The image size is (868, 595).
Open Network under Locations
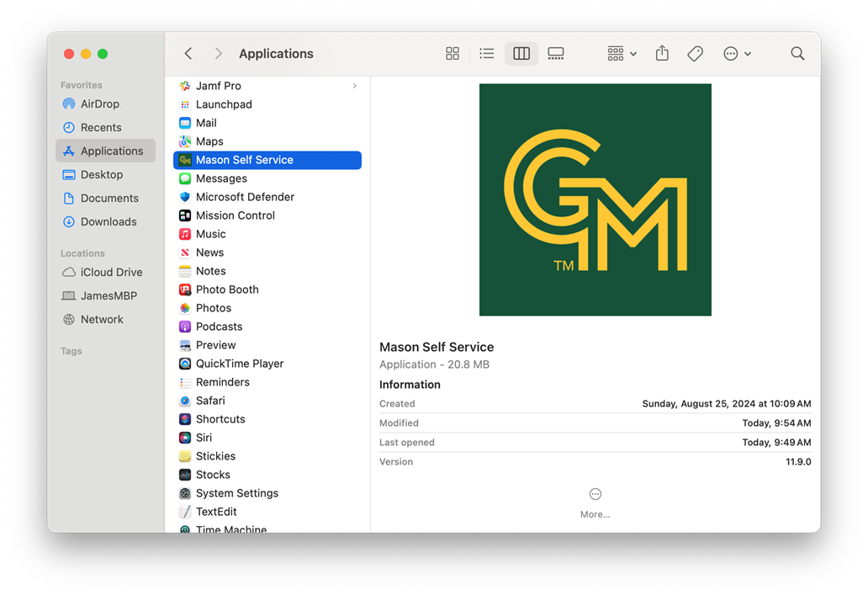105,319
